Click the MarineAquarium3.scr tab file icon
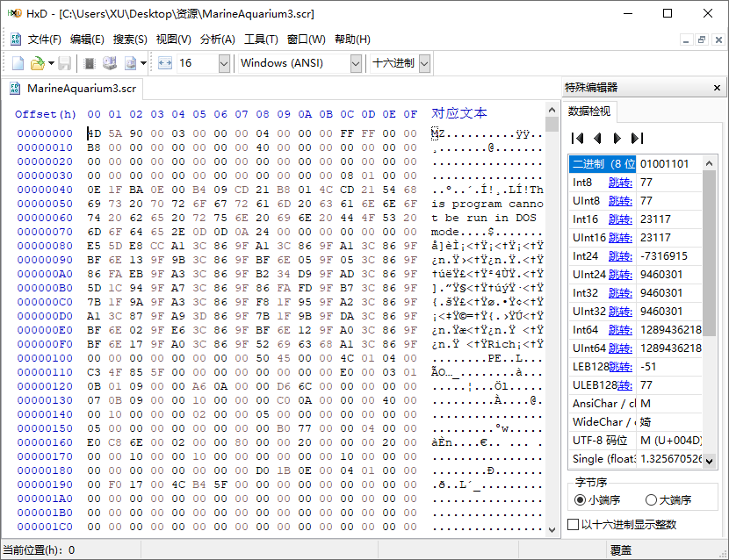This screenshot has height=560, width=729. (x=15, y=89)
